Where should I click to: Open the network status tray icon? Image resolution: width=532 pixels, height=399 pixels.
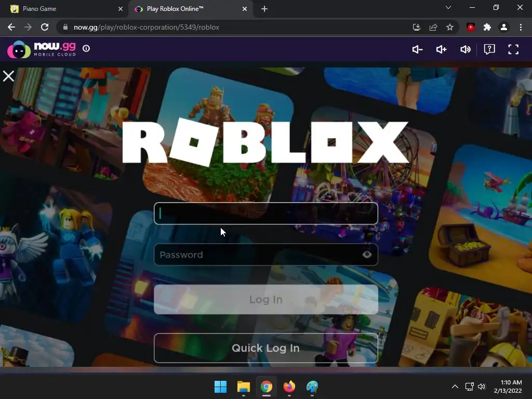[x=469, y=387]
